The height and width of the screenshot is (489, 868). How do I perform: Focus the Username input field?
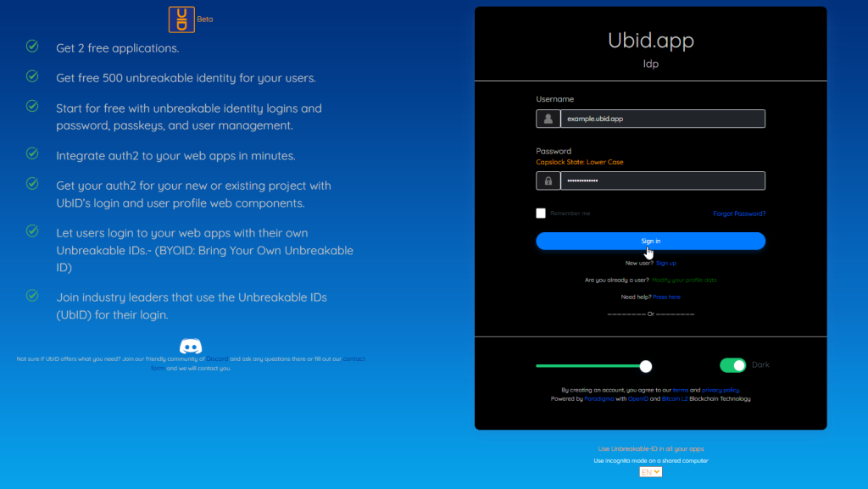[x=662, y=119]
